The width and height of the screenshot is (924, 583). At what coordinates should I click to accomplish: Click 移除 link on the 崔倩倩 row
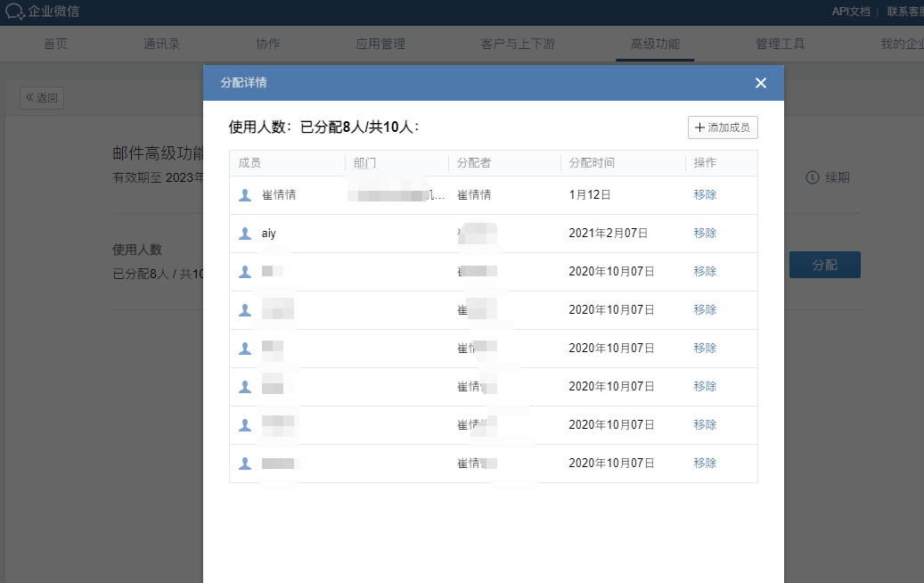(705, 193)
